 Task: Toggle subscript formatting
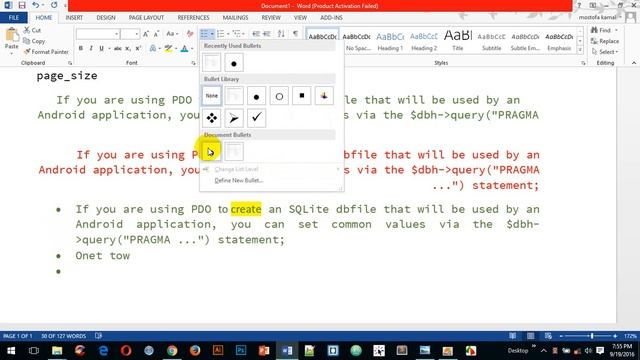pyautogui.click(x=127, y=49)
